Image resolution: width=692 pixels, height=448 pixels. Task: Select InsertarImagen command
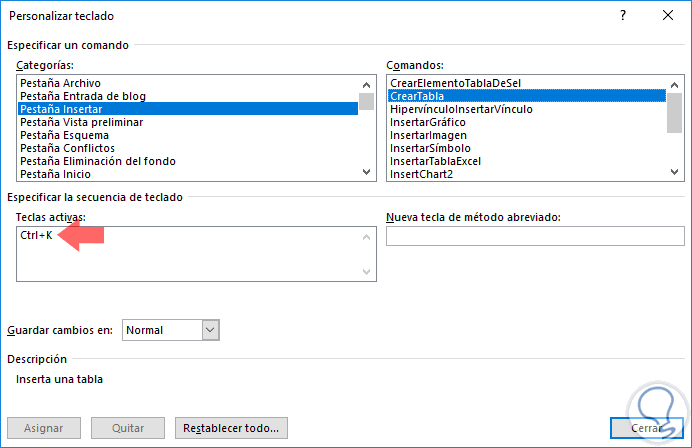[428, 135]
